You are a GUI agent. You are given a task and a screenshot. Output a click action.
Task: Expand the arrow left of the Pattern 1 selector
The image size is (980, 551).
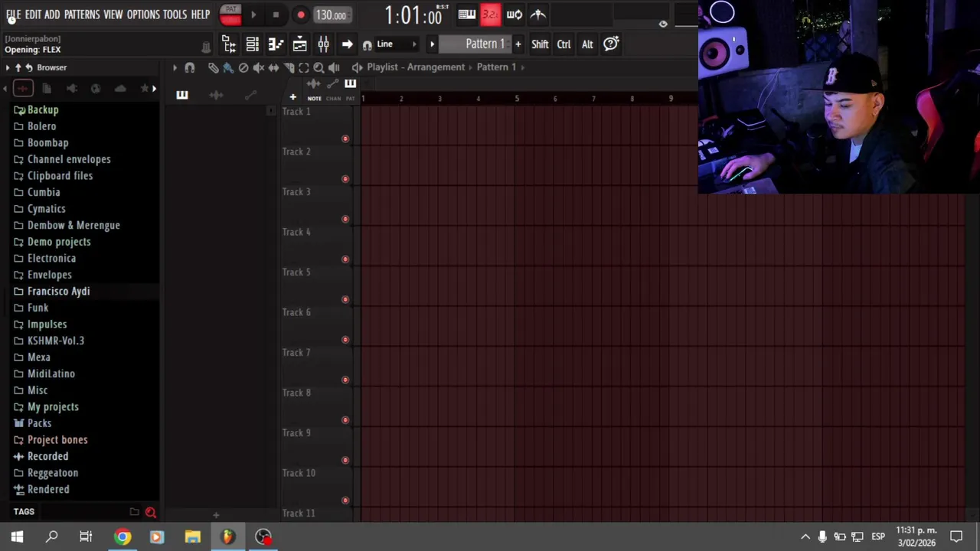click(x=432, y=44)
